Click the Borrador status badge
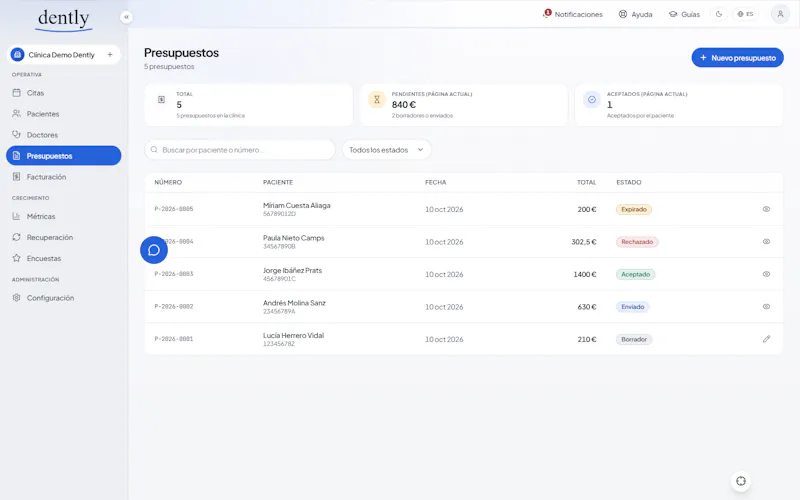 634,339
